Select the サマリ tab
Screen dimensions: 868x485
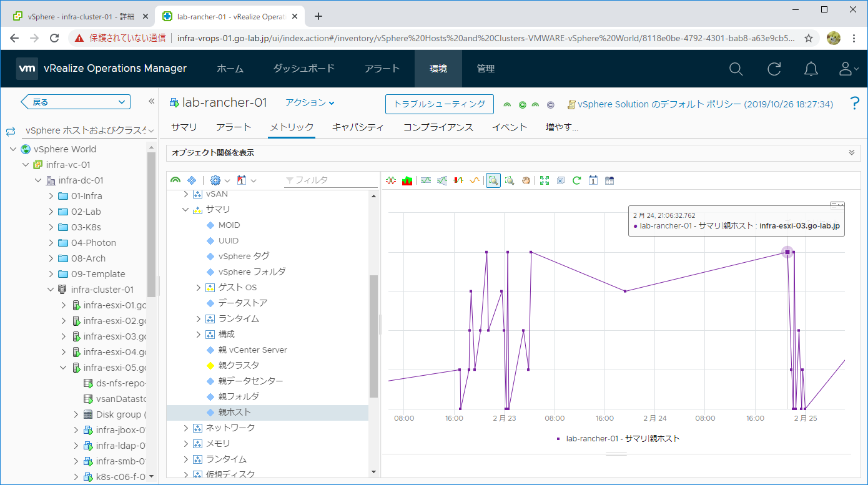point(184,127)
